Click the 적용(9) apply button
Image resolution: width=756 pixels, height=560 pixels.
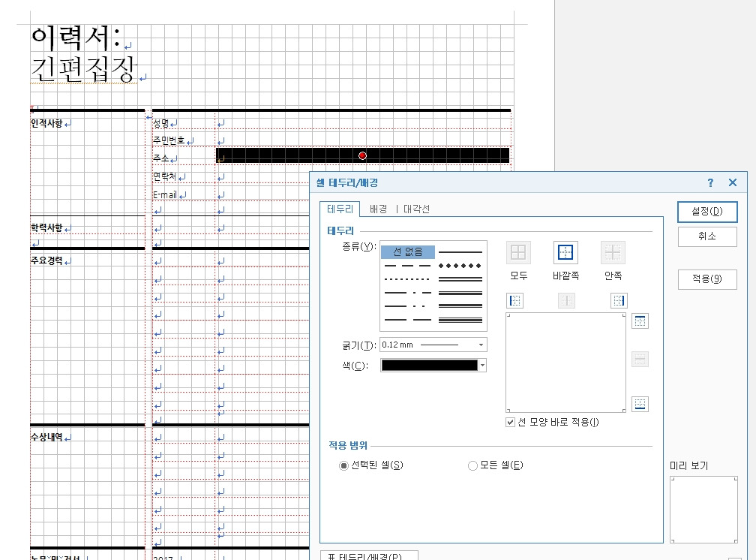click(x=707, y=279)
